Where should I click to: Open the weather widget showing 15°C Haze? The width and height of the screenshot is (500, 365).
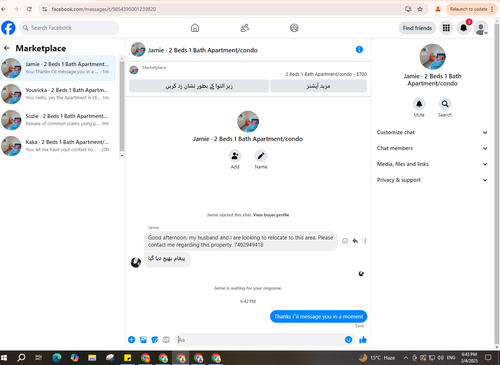click(377, 358)
